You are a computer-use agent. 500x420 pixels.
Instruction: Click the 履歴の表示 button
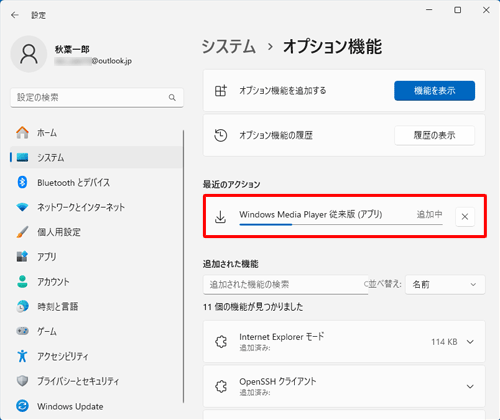(x=434, y=135)
